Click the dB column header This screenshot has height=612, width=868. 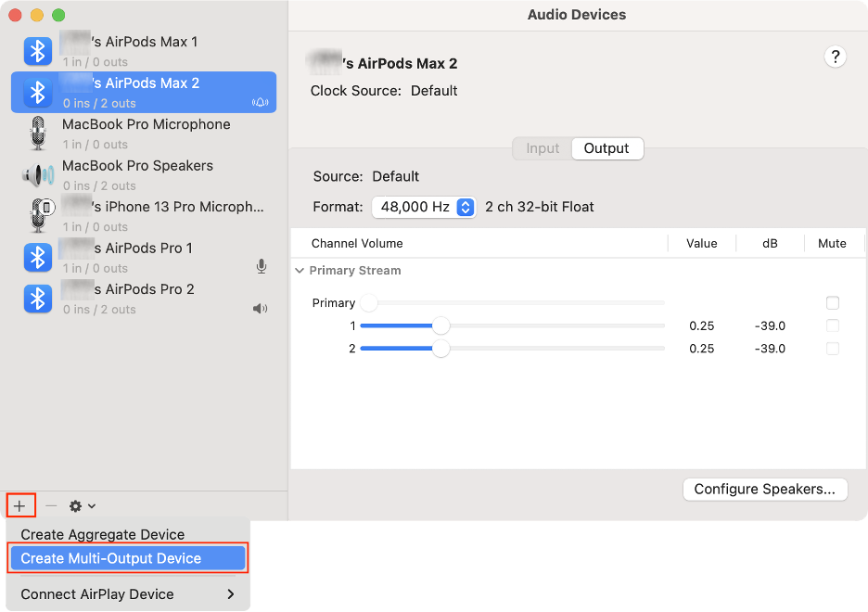(770, 244)
